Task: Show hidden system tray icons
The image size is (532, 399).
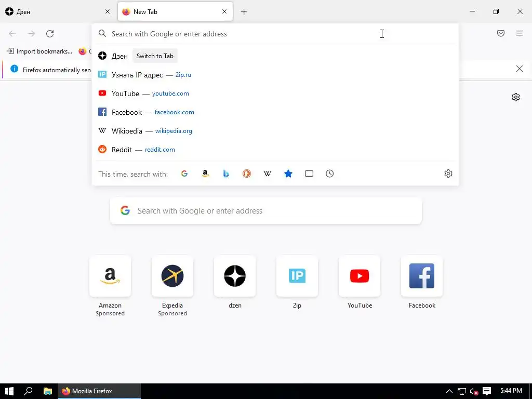Action: click(449, 391)
